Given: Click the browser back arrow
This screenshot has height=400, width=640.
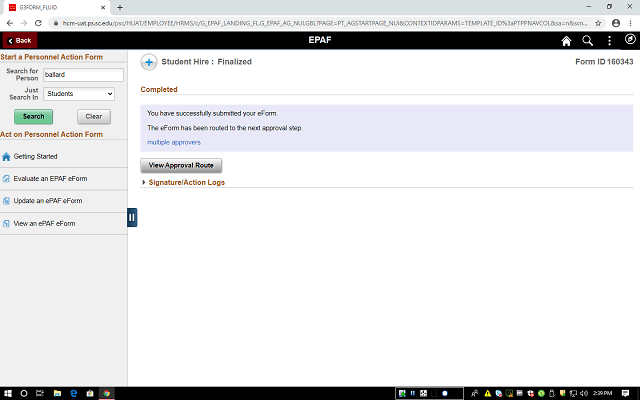Looking at the screenshot, I should pos(10,23).
